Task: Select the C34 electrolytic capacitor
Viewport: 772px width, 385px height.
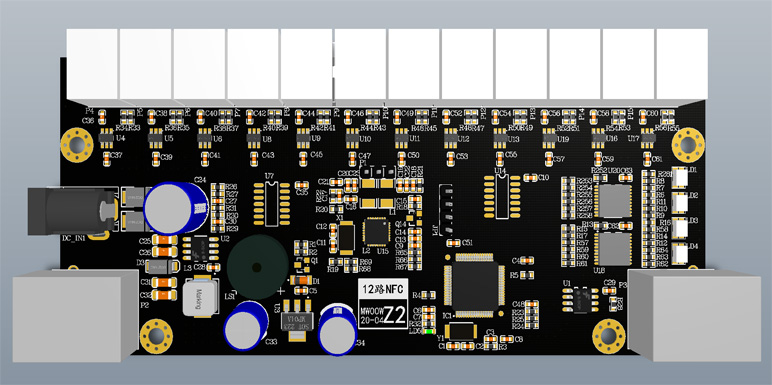Action: (x=338, y=329)
